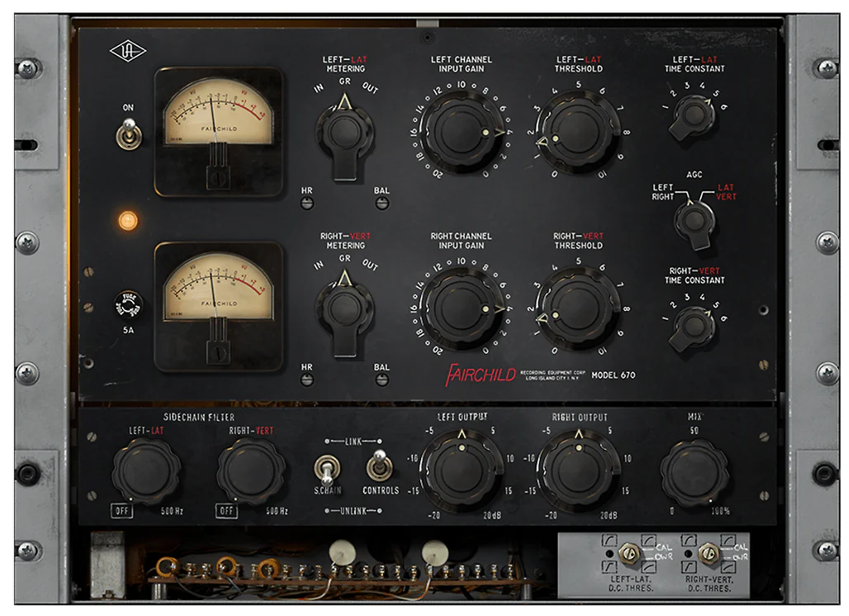
Task: Click the Left-Lat Metering selector knob
Action: pos(345,136)
